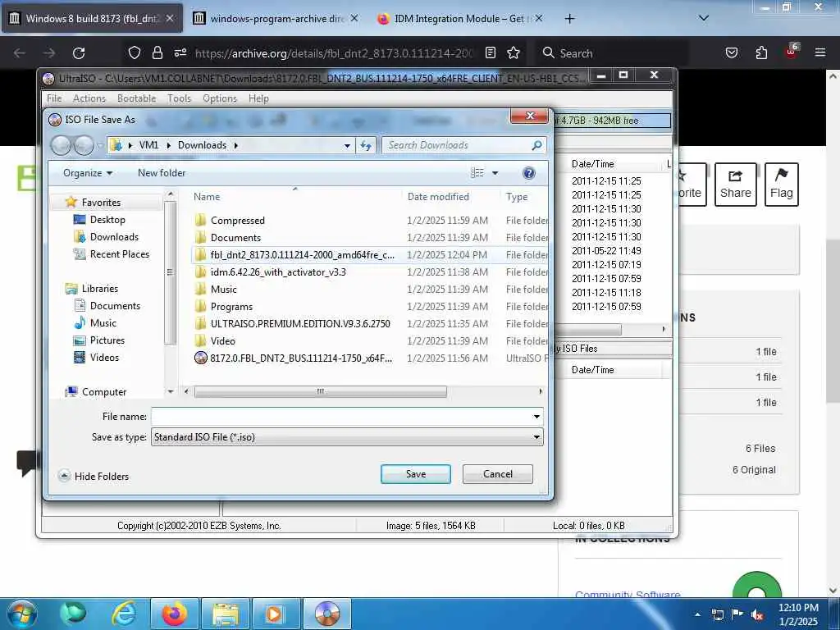The height and width of the screenshot is (630, 840).
Task: Open UltraISO Actions menu
Action: 89,98
